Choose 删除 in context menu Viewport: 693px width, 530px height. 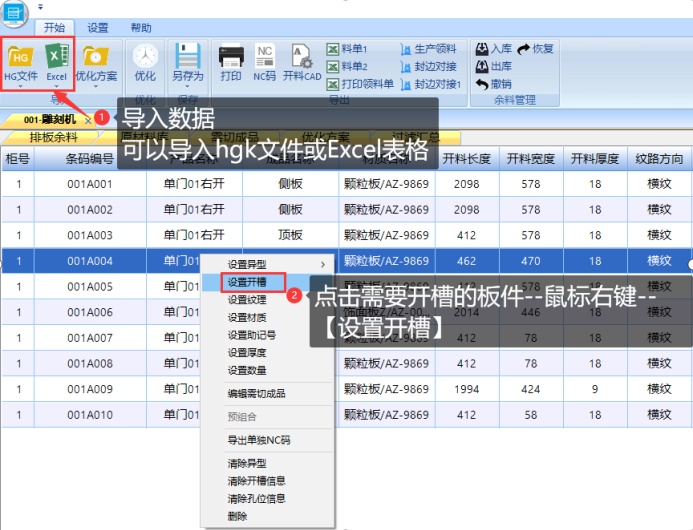pyautogui.click(x=237, y=516)
